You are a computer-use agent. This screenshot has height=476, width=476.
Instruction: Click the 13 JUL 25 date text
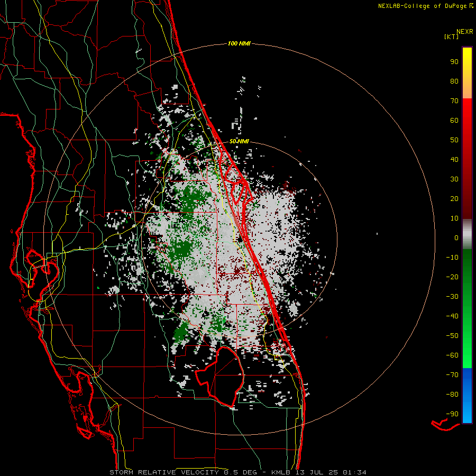[317, 472]
